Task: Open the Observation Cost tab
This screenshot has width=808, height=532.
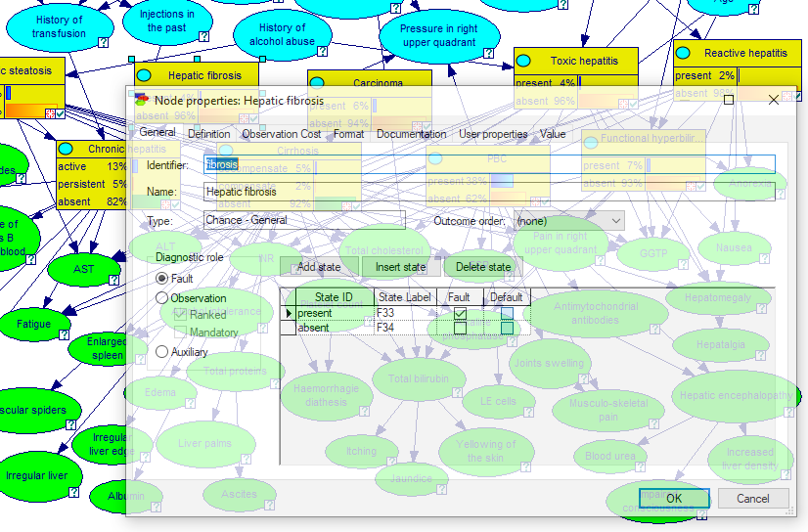Action: (x=282, y=134)
